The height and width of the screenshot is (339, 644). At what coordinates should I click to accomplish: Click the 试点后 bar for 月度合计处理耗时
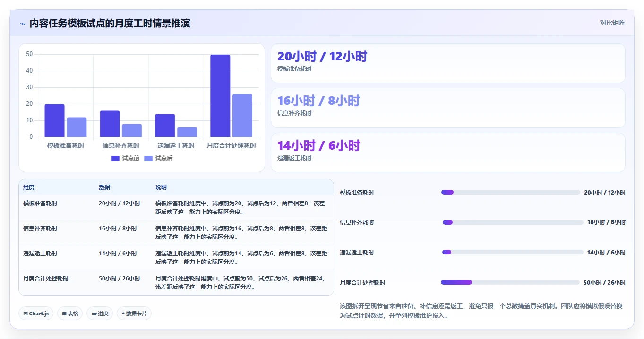pyautogui.click(x=242, y=116)
